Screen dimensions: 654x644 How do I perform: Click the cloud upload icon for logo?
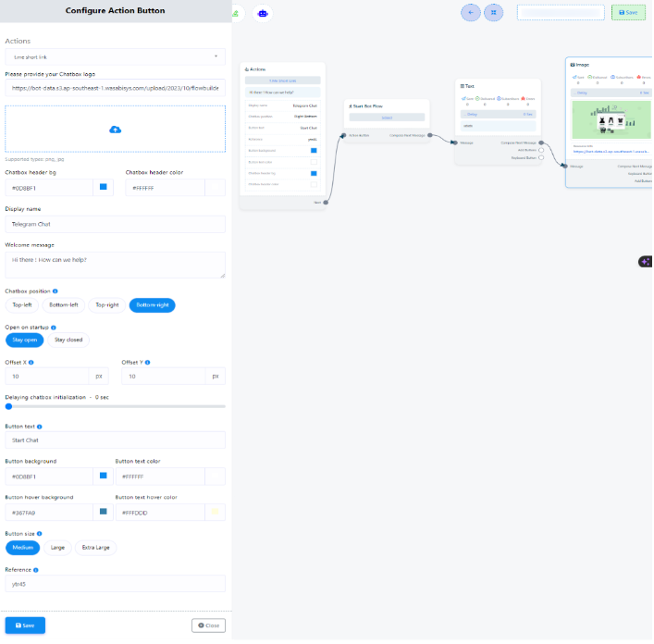coord(115,130)
